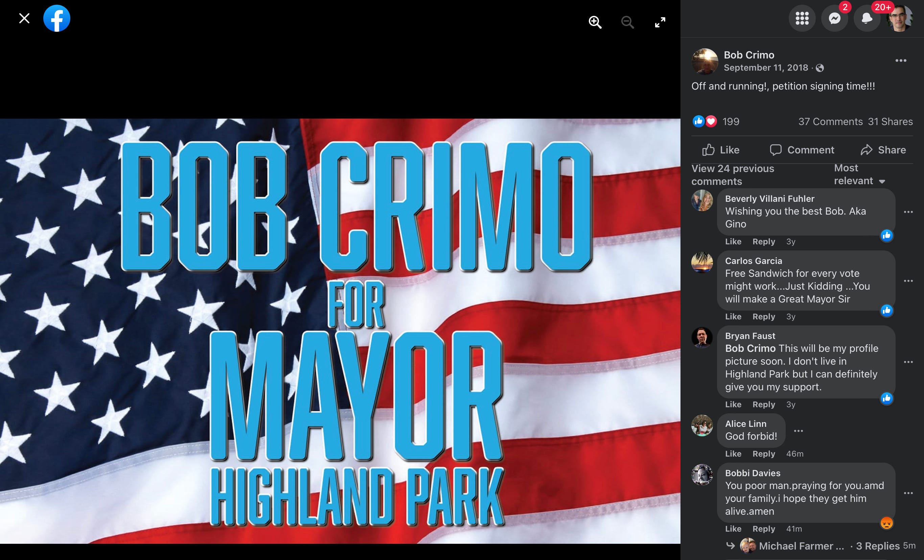Like Bobbi Davies's comment
The image size is (924, 560).
733,529
